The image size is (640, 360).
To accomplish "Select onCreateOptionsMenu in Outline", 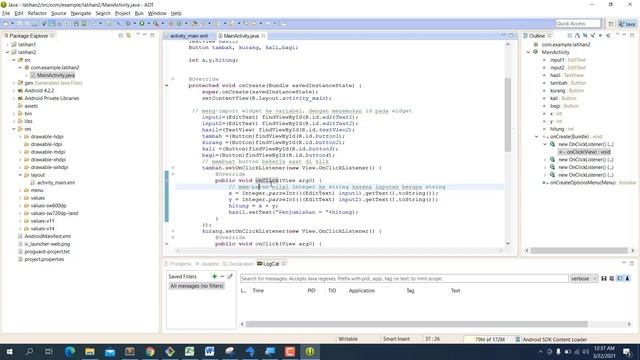I will [582, 183].
